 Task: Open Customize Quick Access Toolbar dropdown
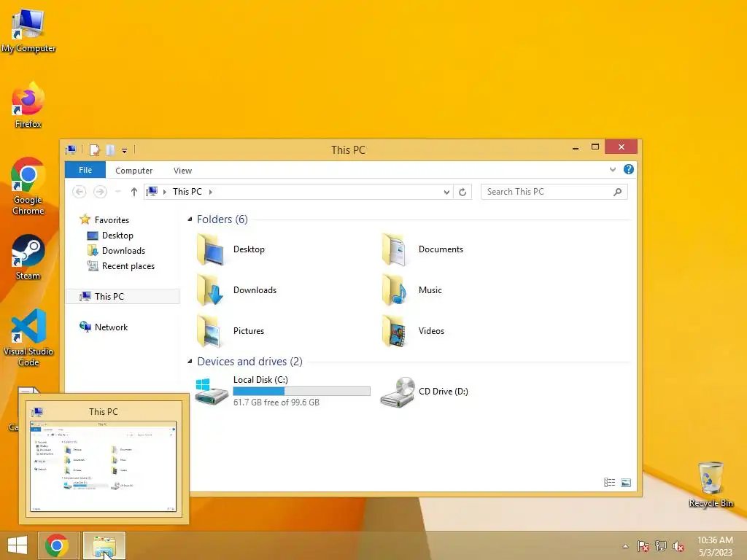coord(124,150)
